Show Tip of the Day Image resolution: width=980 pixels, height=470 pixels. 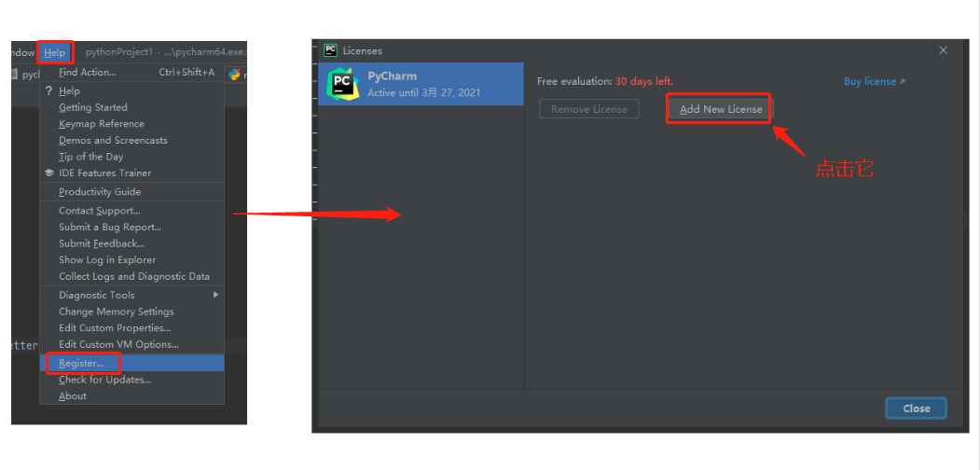[x=131, y=157]
